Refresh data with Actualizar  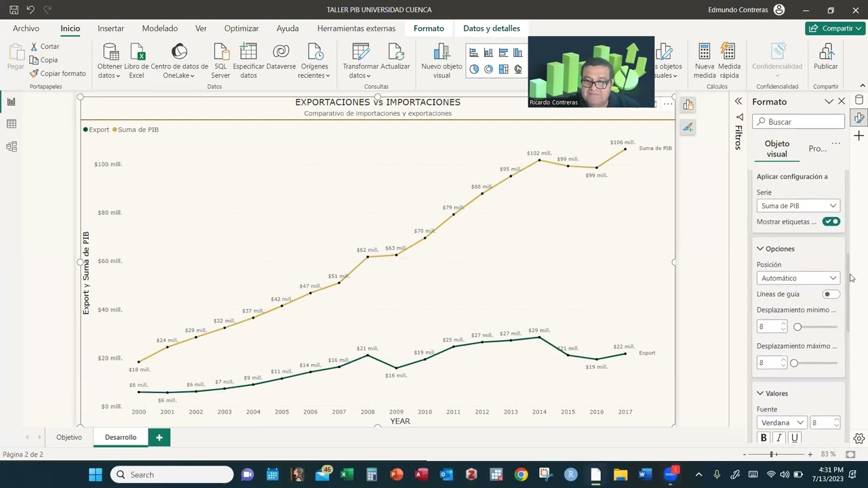pyautogui.click(x=395, y=57)
